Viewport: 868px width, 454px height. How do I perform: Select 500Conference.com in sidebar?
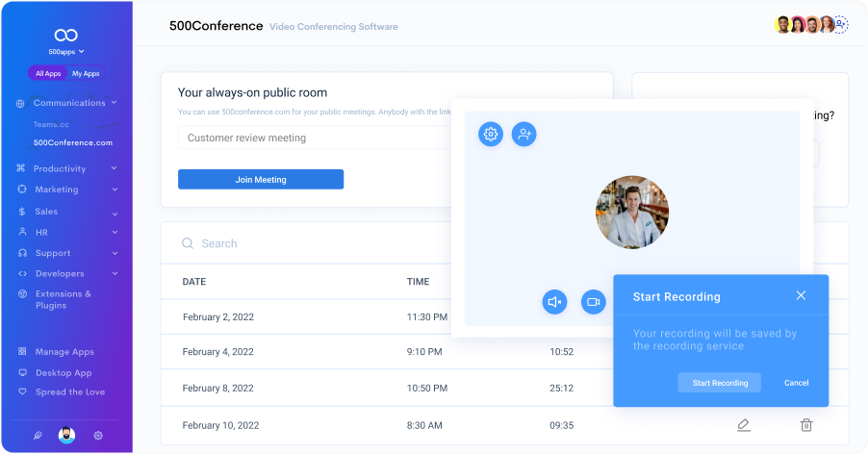click(x=72, y=142)
